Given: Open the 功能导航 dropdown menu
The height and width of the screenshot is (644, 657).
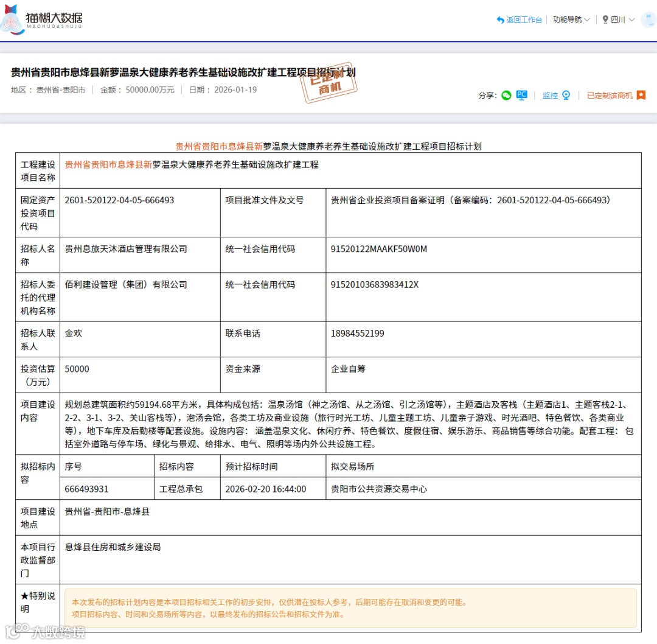Looking at the screenshot, I should (571, 19).
